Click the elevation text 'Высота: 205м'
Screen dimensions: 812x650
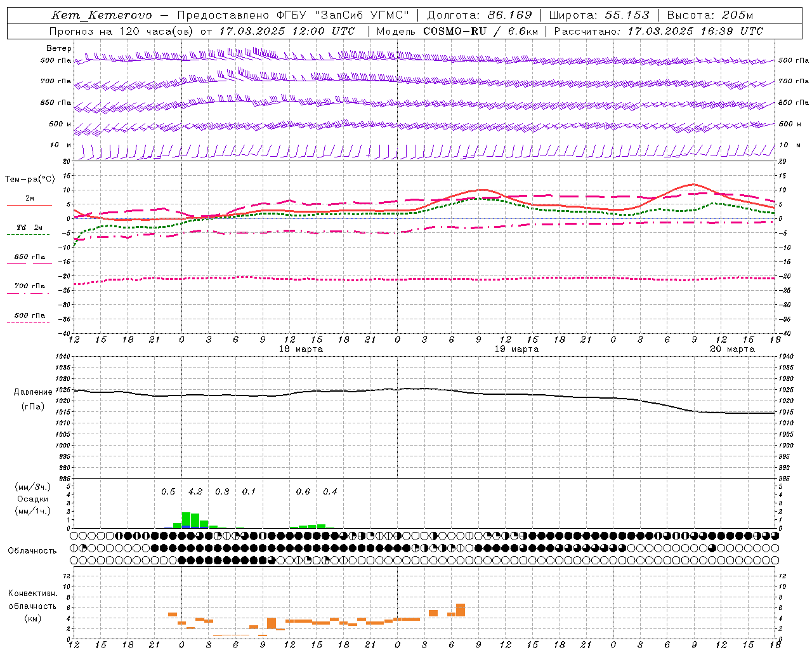click(710, 15)
